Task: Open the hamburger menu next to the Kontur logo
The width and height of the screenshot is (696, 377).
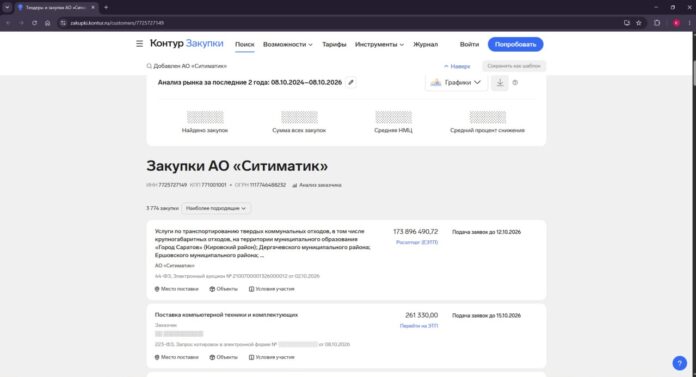Action: click(139, 44)
